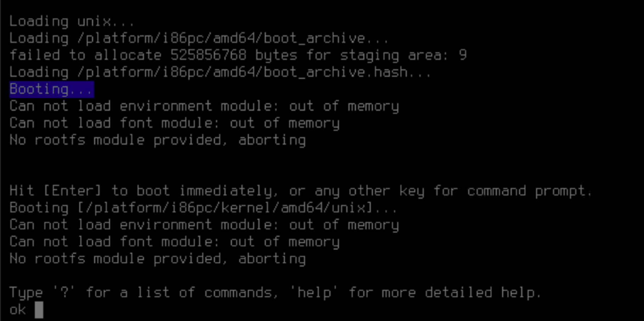Click the "failed to allocate" error text

click(x=85, y=55)
